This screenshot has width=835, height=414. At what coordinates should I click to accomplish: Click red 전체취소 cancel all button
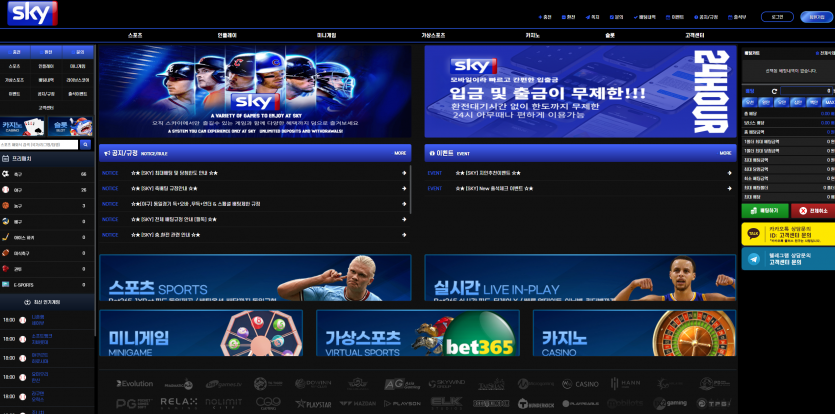click(x=813, y=211)
